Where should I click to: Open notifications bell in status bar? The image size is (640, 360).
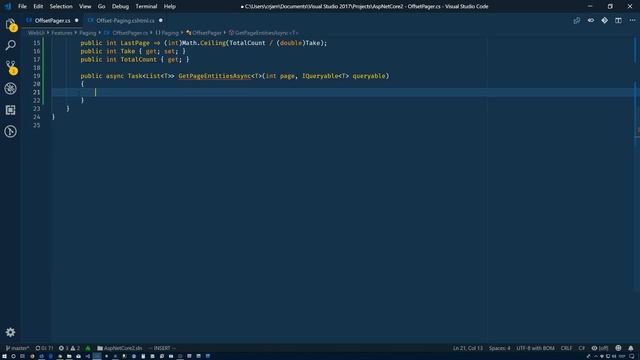631,348
